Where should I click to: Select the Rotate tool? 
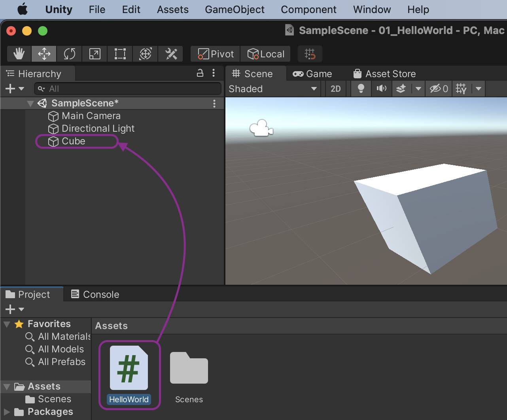[x=69, y=54]
